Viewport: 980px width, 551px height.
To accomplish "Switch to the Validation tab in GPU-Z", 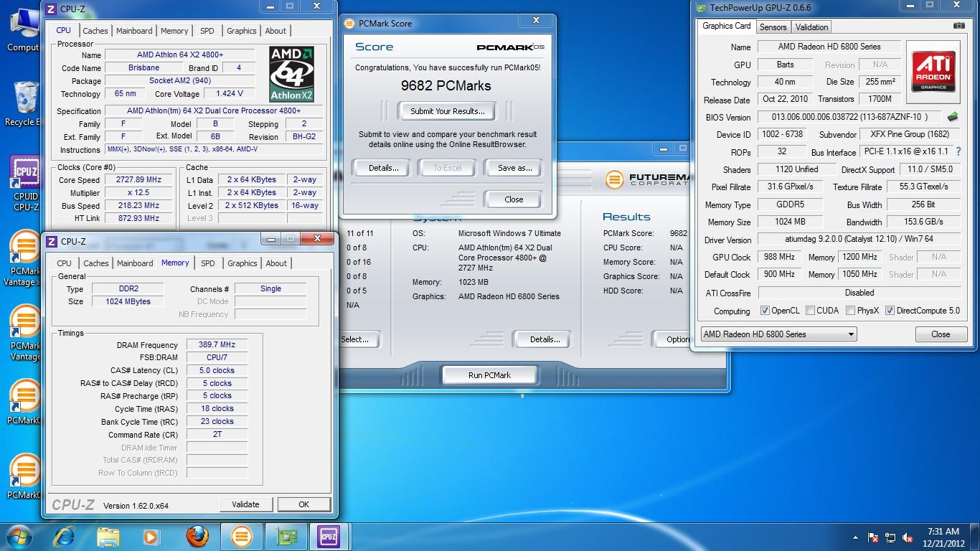I will [811, 27].
